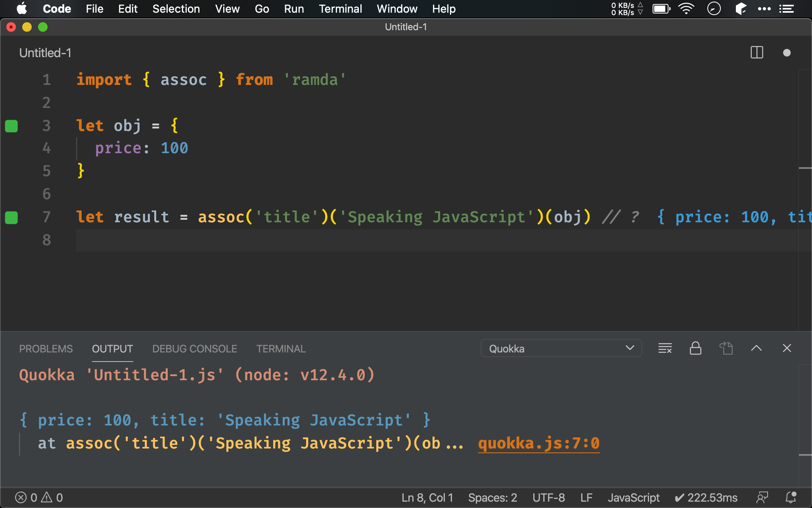Viewport: 812px width, 508px height.
Task: Select the PROBLEMS tab
Action: click(46, 349)
